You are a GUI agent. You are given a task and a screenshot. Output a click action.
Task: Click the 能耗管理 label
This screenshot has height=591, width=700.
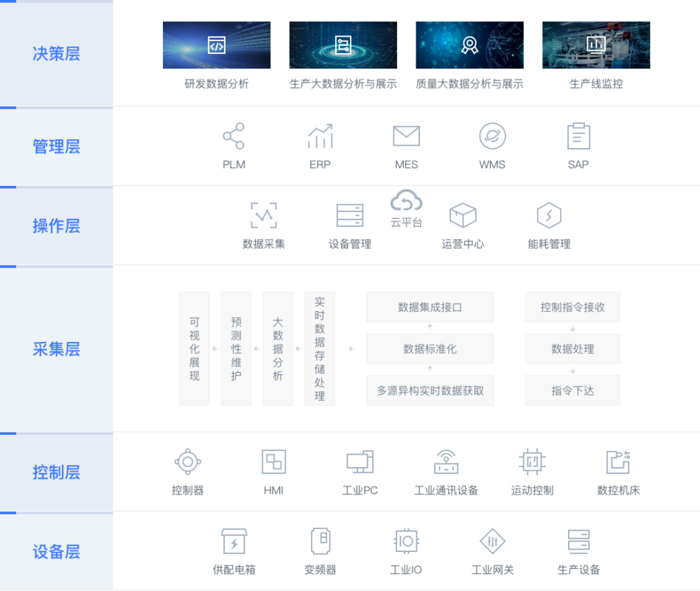(x=549, y=244)
